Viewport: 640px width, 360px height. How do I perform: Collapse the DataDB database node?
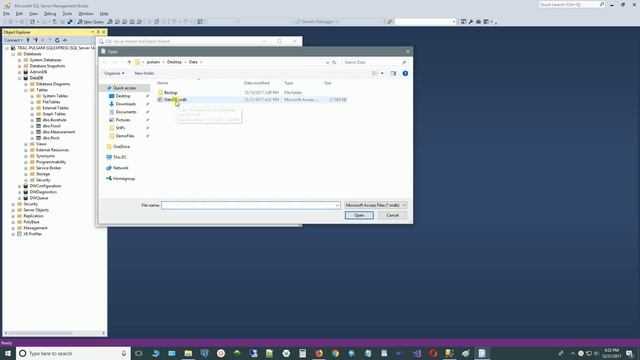[x=20, y=78]
